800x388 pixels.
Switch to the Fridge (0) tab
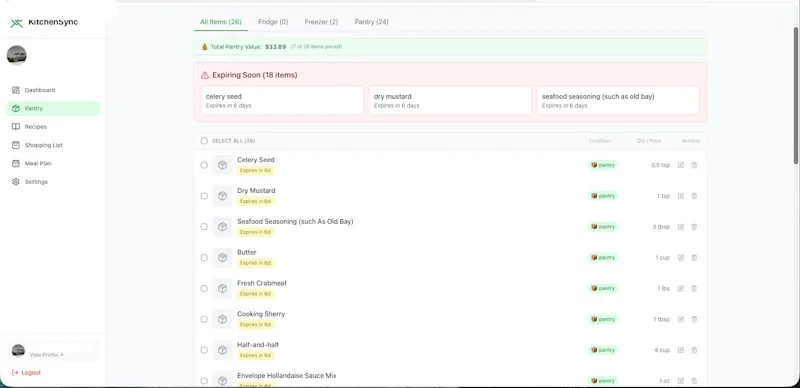click(273, 22)
